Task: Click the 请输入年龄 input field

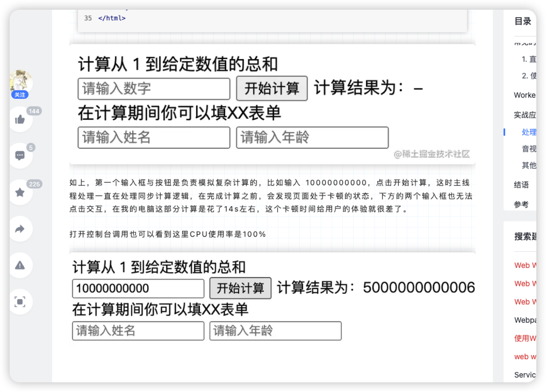Action: [x=312, y=137]
